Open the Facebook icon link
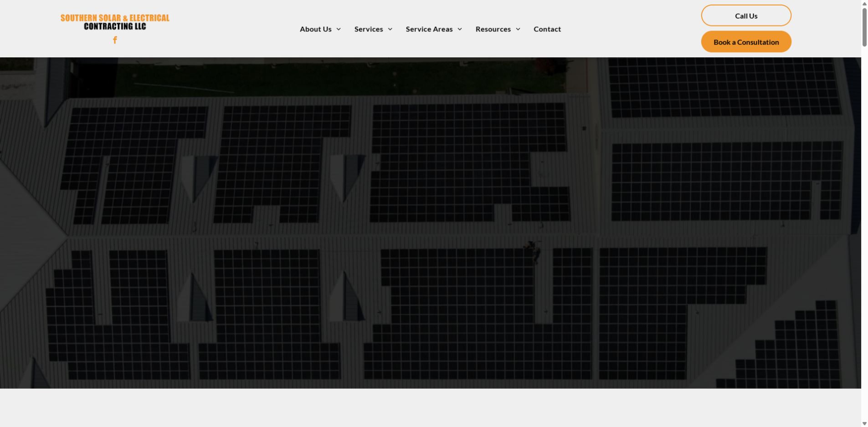Screen dimensions: 868x427 coord(115,40)
